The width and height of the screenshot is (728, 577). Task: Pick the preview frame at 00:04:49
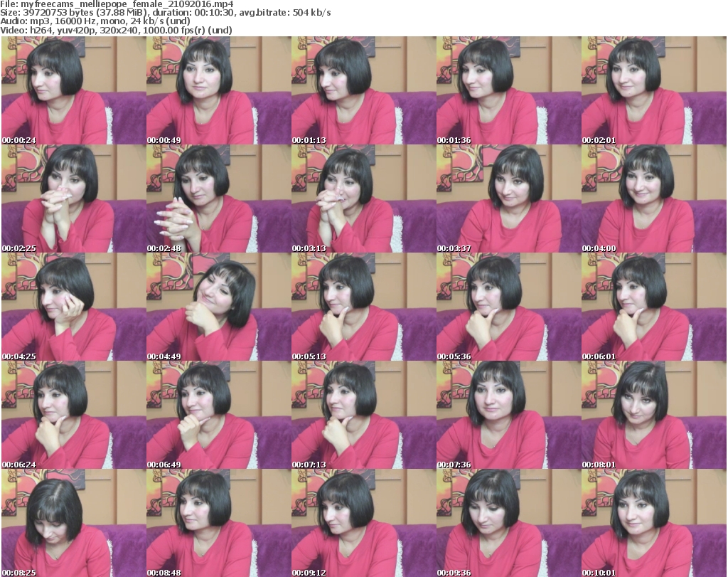coord(219,307)
